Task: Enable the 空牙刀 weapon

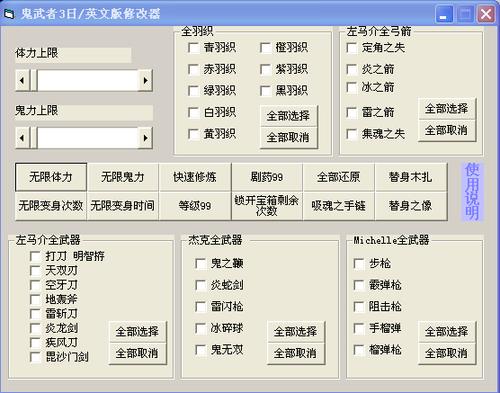Action: tap(35, 285)
